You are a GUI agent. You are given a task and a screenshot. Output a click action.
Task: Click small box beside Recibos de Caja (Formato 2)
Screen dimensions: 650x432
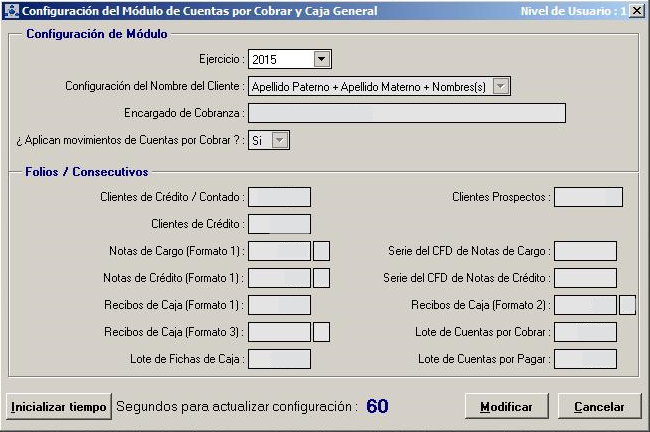point(628,305)
